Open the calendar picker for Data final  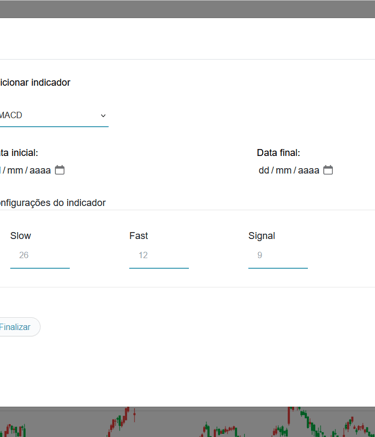click(328, 170)
